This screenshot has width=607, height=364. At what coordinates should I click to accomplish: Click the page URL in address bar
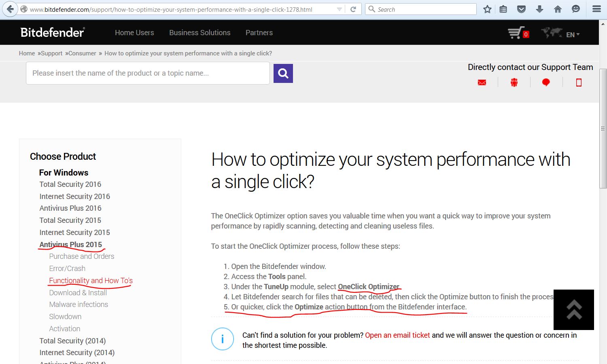coord(171,9)
